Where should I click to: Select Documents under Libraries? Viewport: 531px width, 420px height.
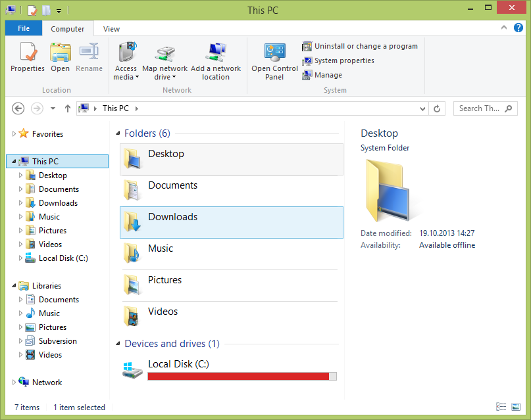(52, 300)
